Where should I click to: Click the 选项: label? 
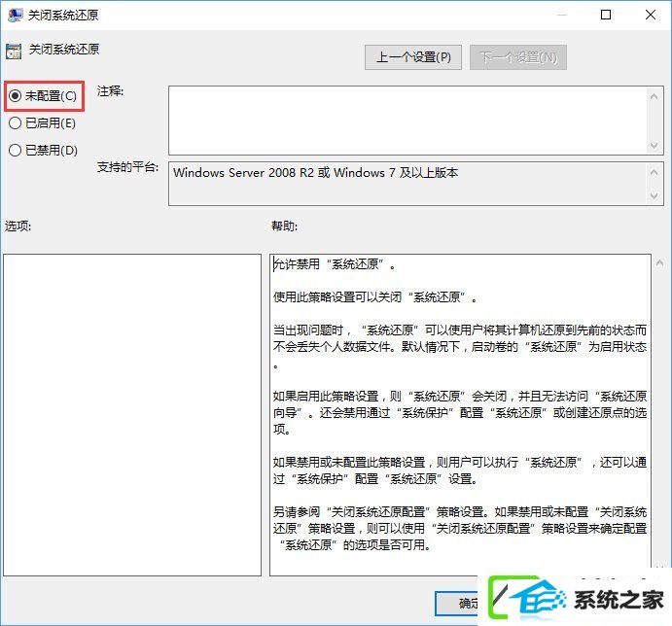[18, 226]
